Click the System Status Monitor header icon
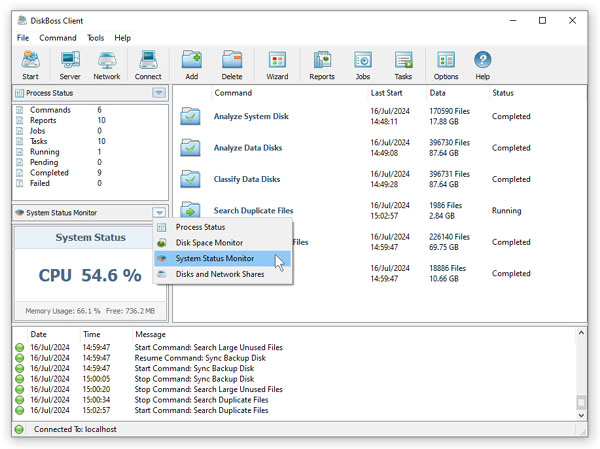 coord(20,212)
